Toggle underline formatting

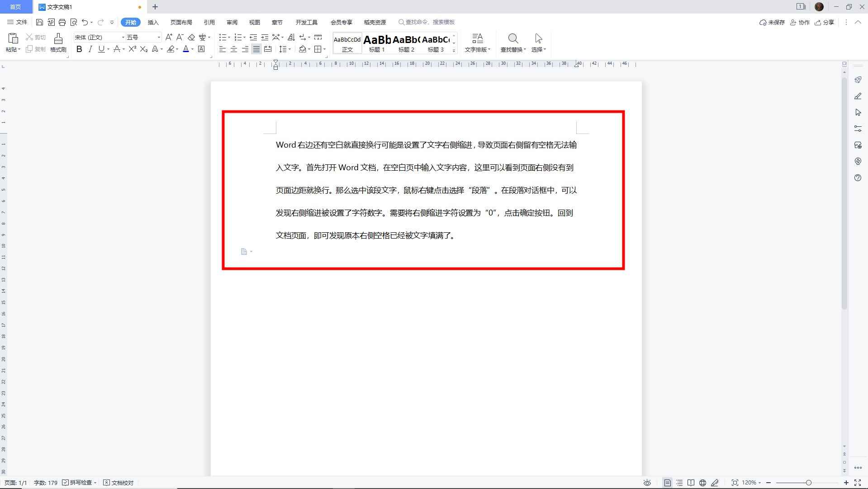[x=100, y=49]
